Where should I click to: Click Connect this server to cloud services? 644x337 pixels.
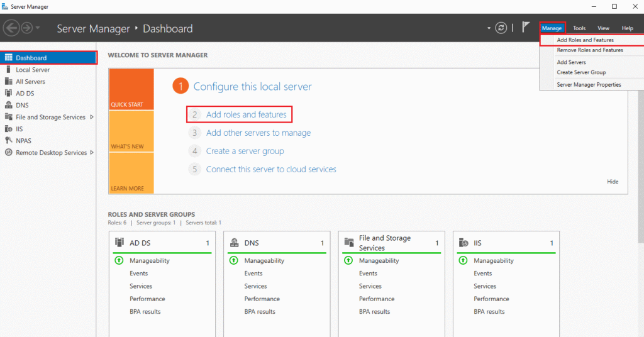point(271,169)
